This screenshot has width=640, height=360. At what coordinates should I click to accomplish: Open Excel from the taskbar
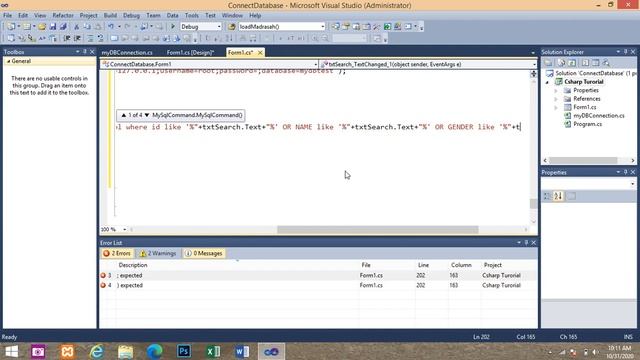click(213, 351)
